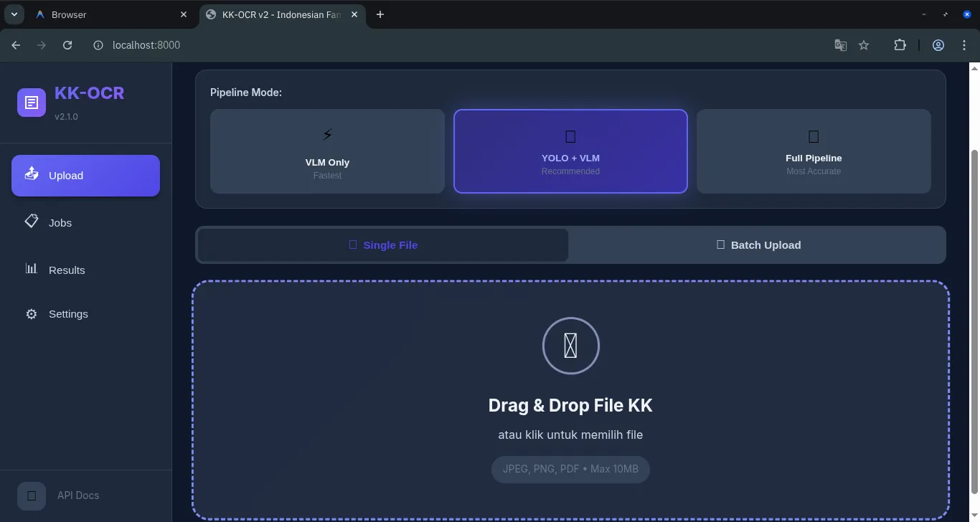The width and height of the screenshot is (980, 522).
Task: Switch to Batch Upload tab
Action: [x=758, y=245]
